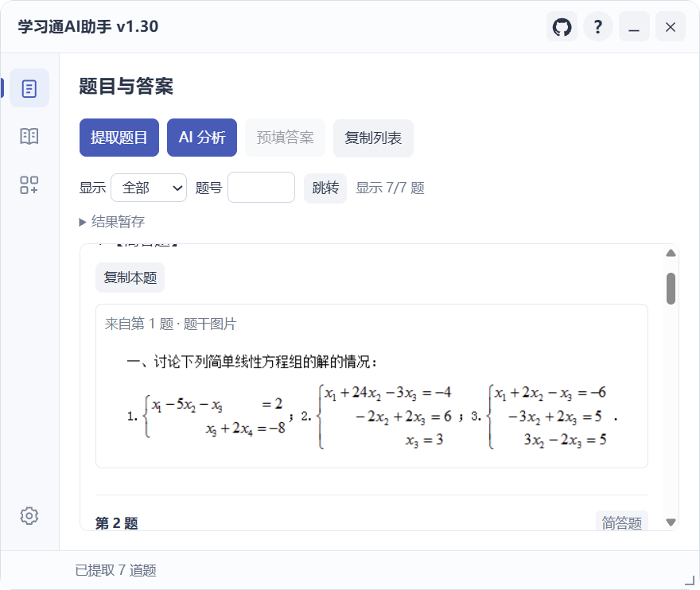Click the 来自第 1 题 · 题干图片 caption
700x590 pixels.
click(x=170, y=324)
